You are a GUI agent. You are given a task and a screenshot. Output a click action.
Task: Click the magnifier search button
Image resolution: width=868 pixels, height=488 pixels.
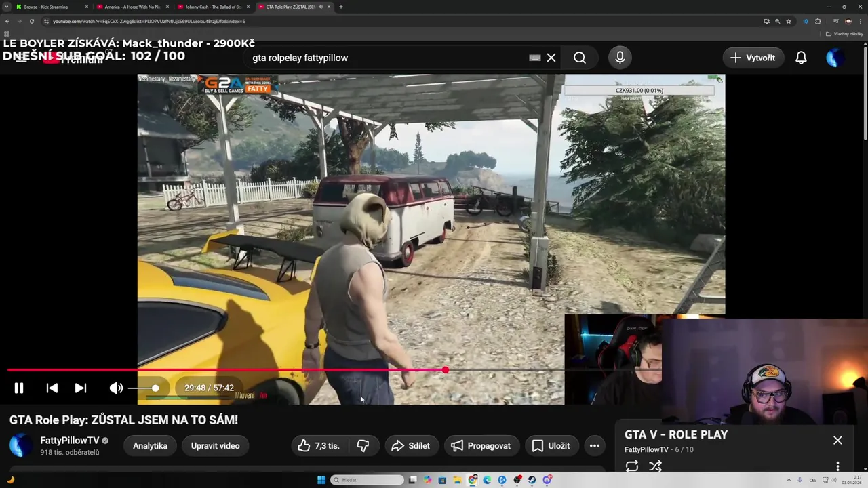(580, 58)
